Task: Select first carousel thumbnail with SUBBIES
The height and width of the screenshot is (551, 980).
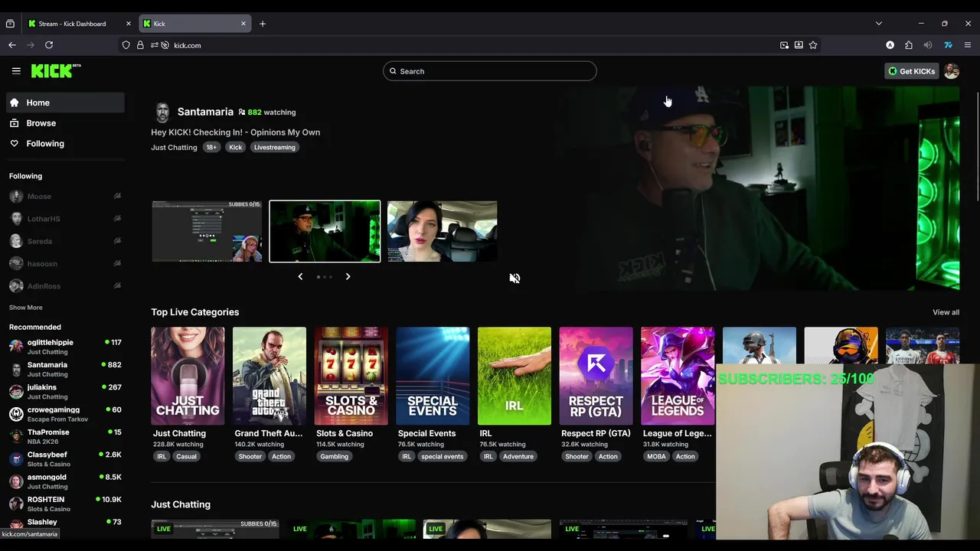Action: (x=207, y=231)
